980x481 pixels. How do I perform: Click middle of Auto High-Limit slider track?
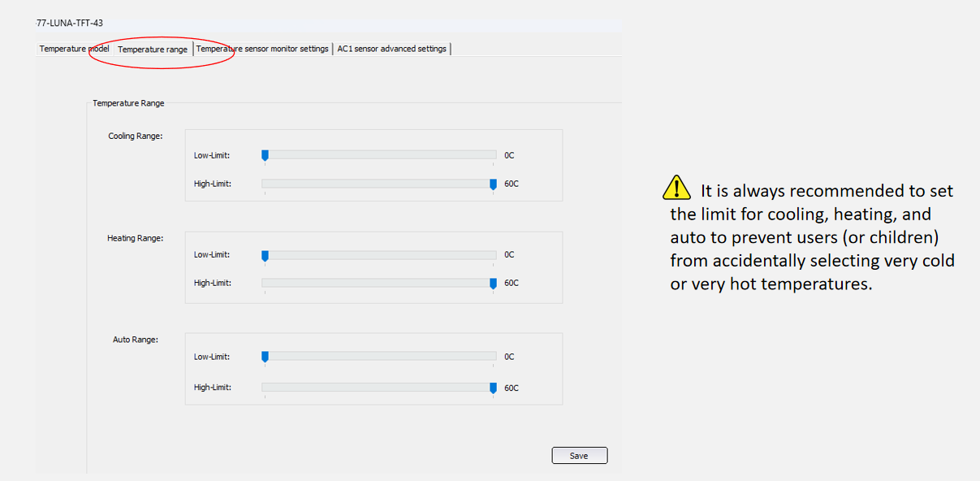[x=379, y=388]
